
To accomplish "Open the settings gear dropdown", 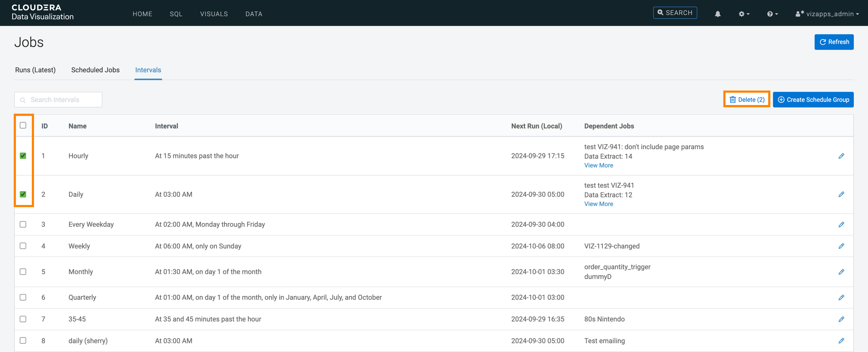I will tap(744, 14).
